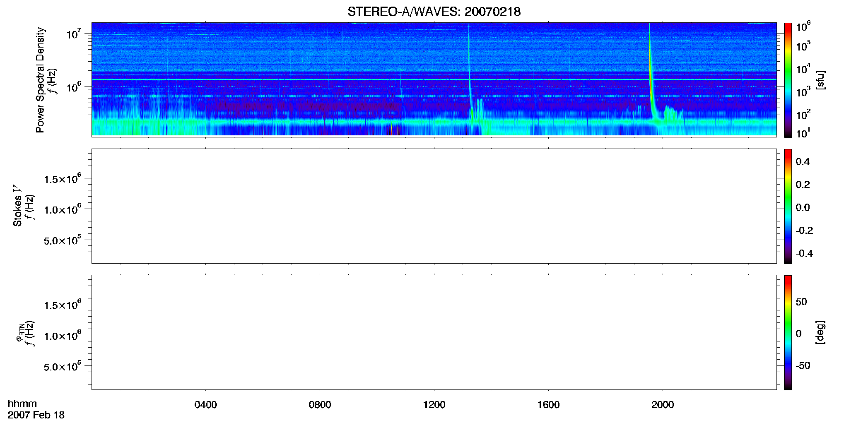Click the φ RTN panel 1.0×10^6 tick label
Screen dimensions: 868x447
click(x=63, y=336)
